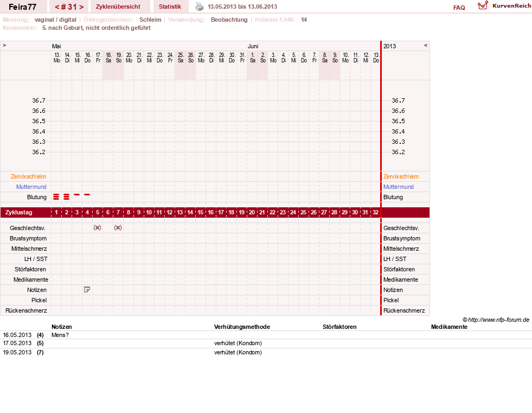Select cycle day 32 in Zyklustag row
Screen dimensions: 532x413
tap(375, 212)
